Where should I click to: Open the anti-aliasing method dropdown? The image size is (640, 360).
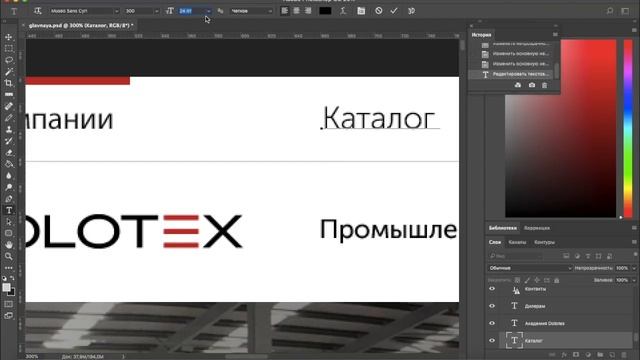pyautogui.click(x=251, y=11)
